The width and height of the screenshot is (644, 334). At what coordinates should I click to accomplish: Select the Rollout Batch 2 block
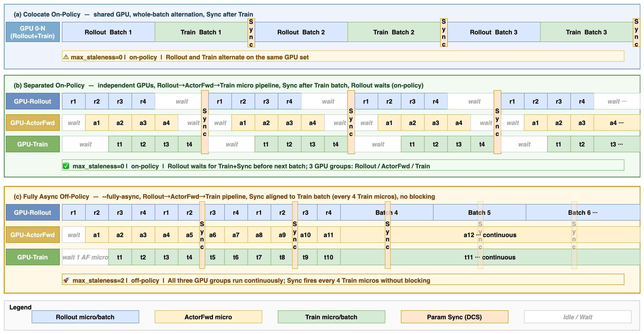tap(301, 32)
